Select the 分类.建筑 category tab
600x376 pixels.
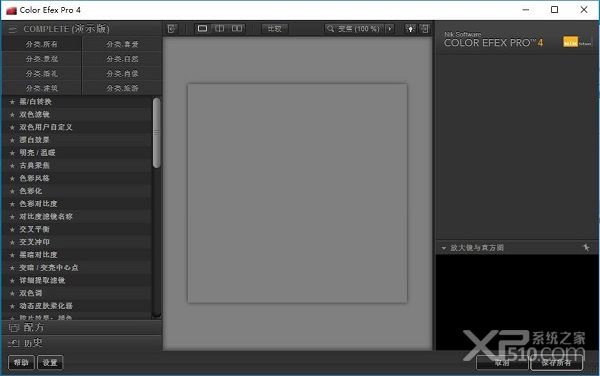coord(42,88)
